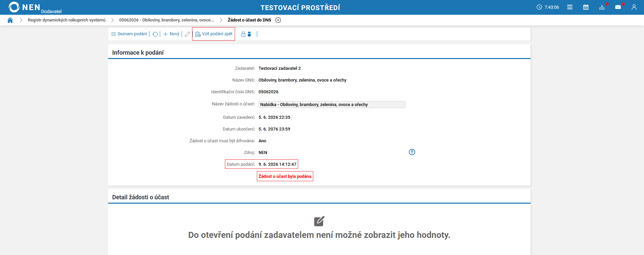Click the Zdroj value NEN
644x255 pixels.
click(x=263, y=153)
